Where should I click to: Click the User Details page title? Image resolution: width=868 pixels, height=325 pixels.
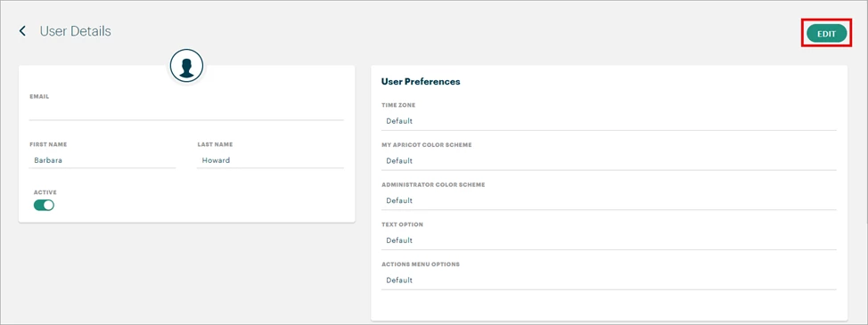[x=75, y=31]
